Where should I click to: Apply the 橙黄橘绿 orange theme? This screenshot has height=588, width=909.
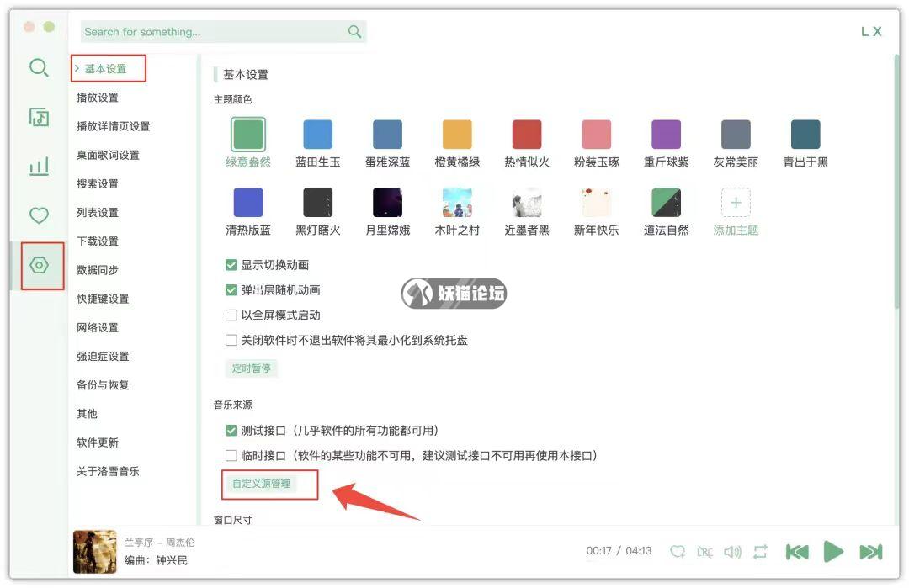click(457, 135)
